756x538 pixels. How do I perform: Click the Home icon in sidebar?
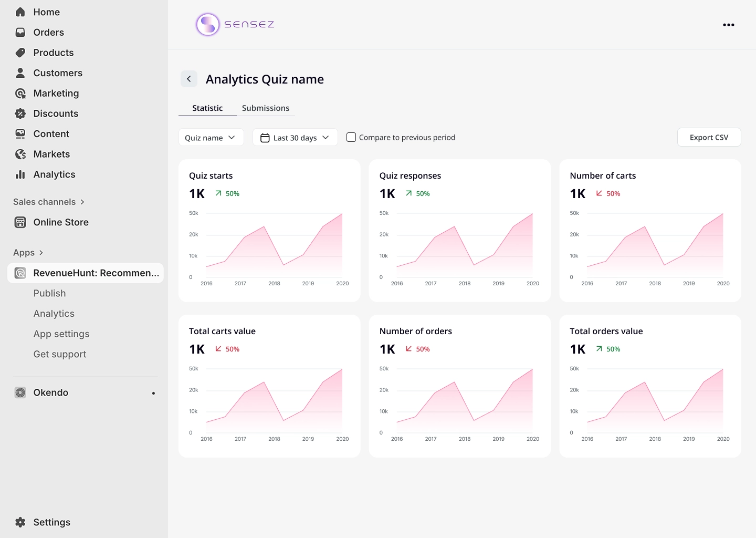click(x=20, y=12)
